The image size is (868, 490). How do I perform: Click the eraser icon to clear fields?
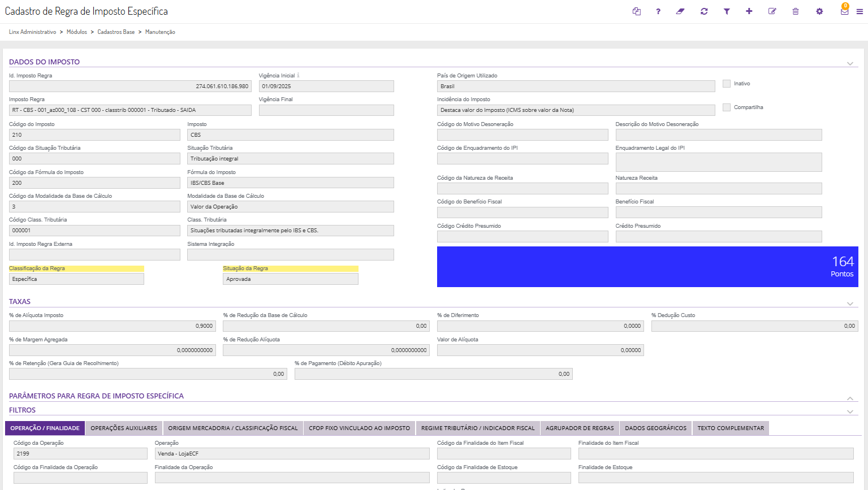[680, 11]
